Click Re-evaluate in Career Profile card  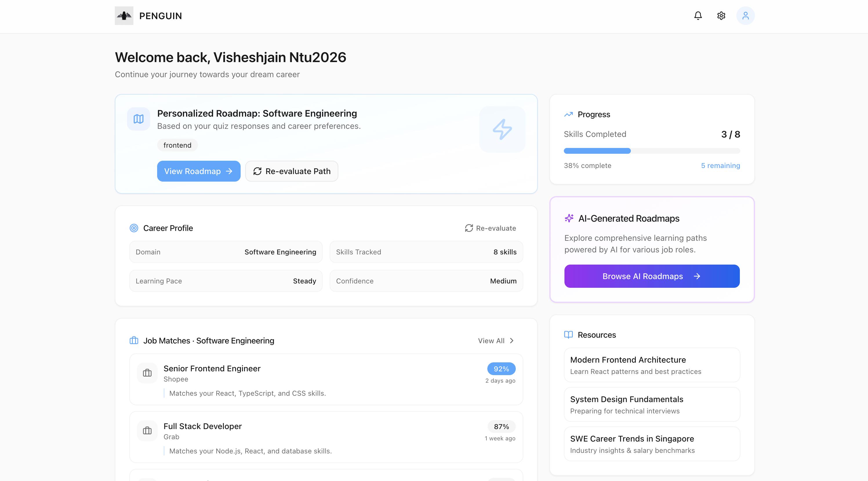tap(491, 228)
